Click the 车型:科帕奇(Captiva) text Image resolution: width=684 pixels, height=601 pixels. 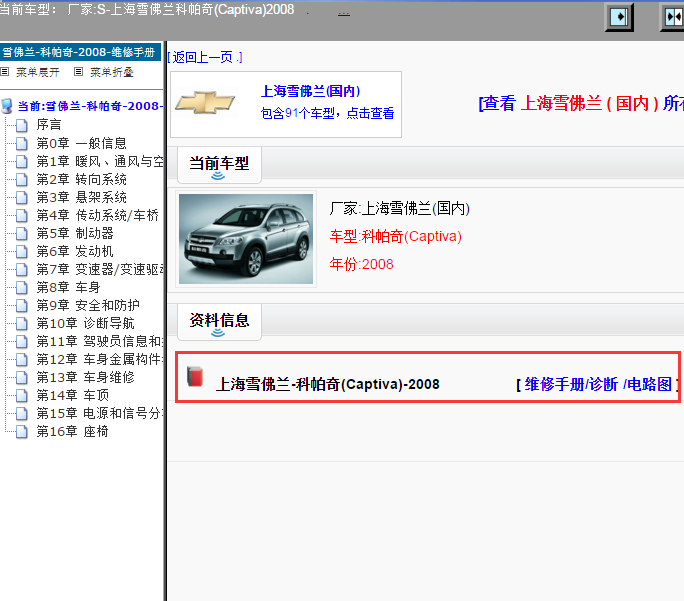(x=396, y=236)
